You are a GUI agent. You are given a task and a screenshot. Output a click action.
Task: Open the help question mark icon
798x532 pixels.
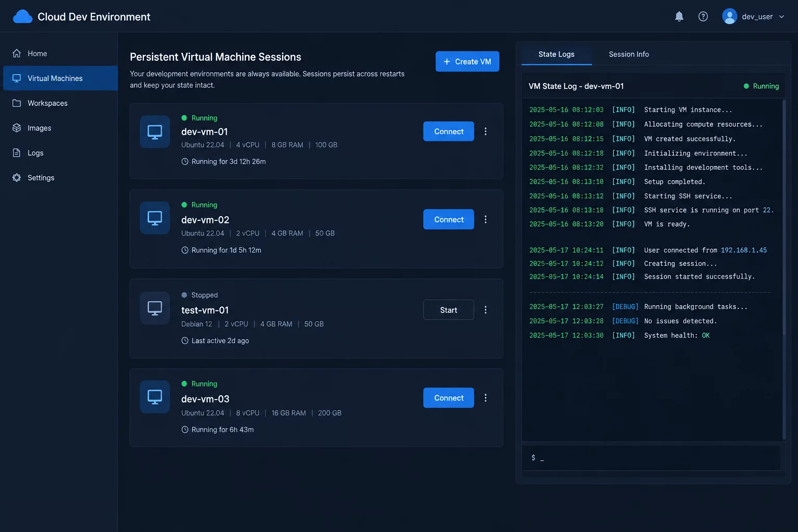pyautogui.click(x=703, y=17)
